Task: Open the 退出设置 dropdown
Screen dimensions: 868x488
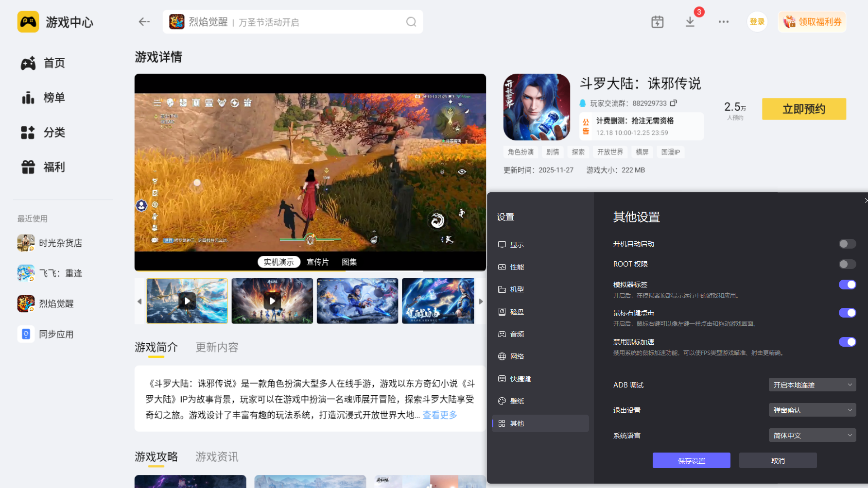Action: click(x=812, y=410)
